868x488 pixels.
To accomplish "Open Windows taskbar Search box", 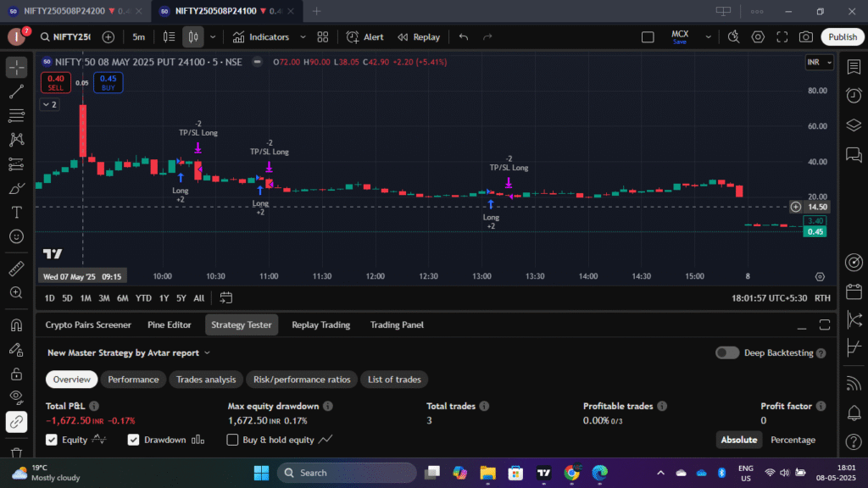I will pos(347,473).
